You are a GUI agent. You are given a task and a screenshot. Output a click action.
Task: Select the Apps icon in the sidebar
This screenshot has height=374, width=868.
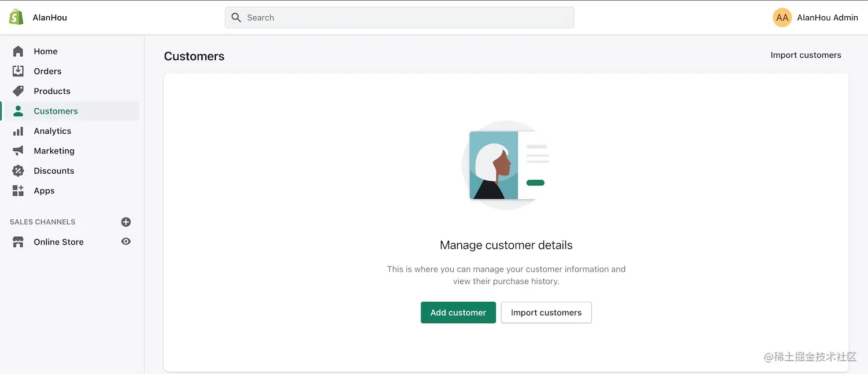tap(19, 190)
